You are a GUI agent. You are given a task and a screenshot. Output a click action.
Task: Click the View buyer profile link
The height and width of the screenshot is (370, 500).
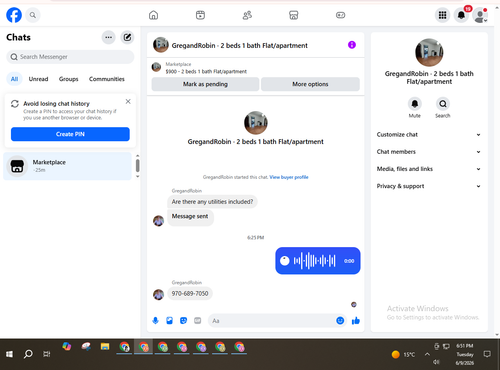point(289,177)
